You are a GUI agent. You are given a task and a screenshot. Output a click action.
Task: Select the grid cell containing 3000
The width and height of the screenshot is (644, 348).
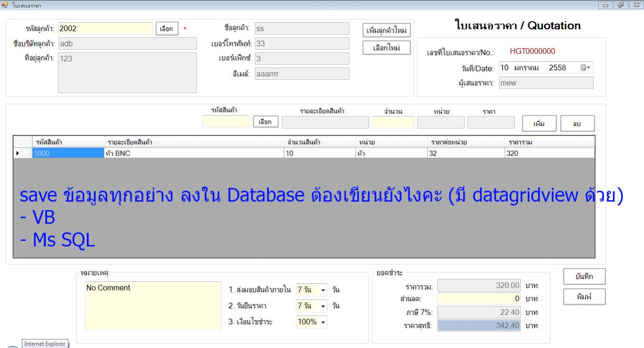(x=67, y=153)
